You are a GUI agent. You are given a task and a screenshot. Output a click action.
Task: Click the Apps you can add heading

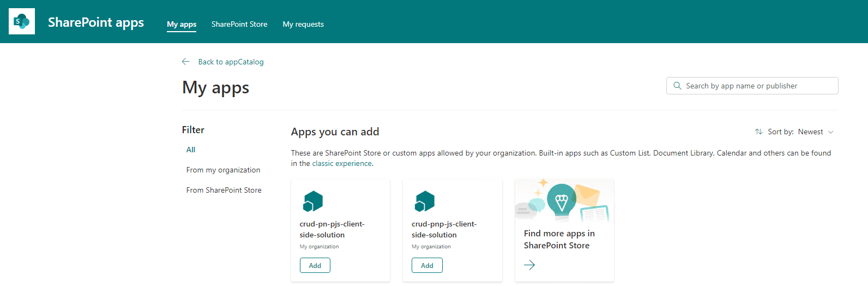335,132
